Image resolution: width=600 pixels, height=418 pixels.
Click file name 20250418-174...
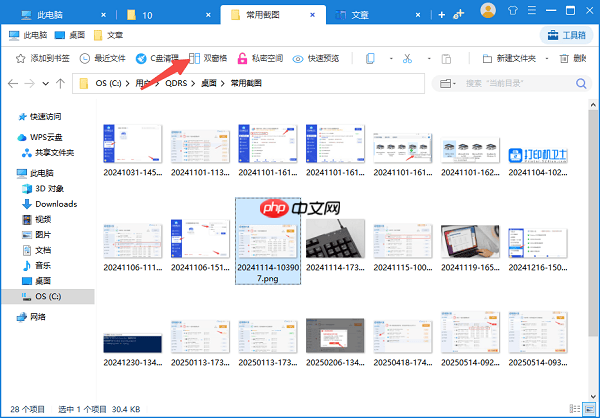pyautogui.click(x=403, y=362)
